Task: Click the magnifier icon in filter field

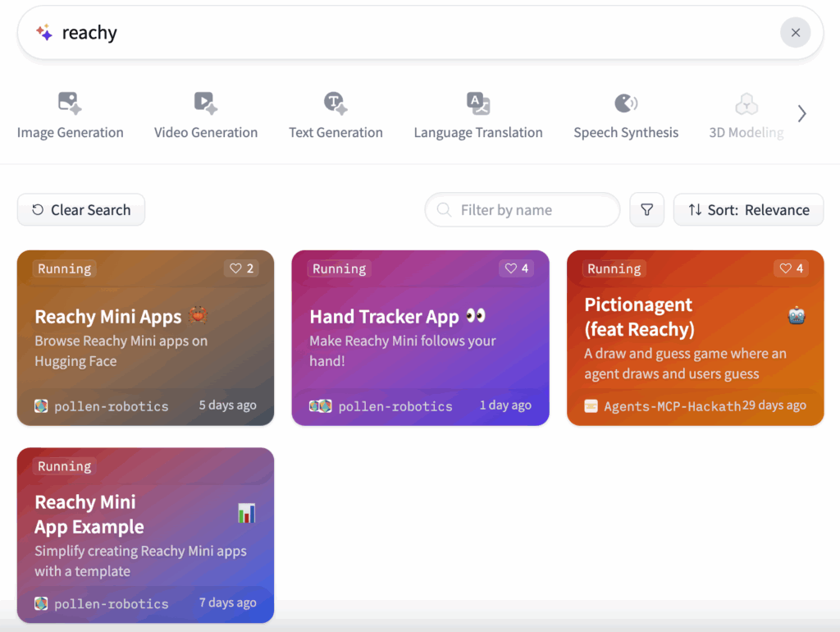Action: (x=444, y=209)
